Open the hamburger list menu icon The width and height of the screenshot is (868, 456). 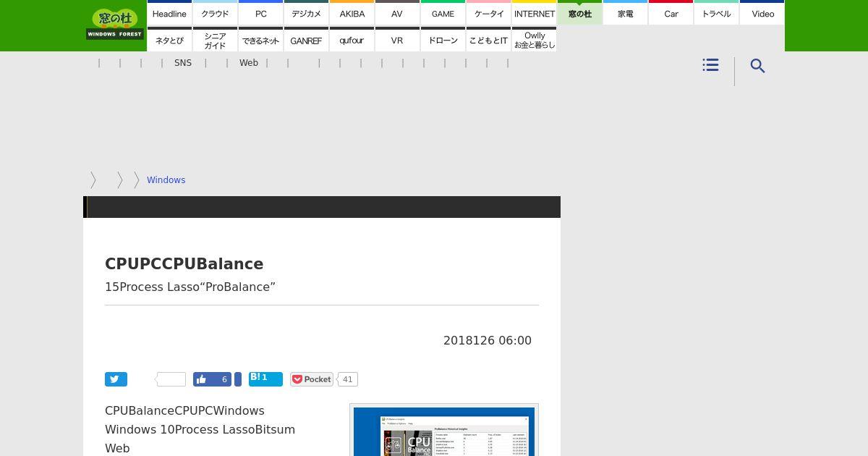point(710,65)
